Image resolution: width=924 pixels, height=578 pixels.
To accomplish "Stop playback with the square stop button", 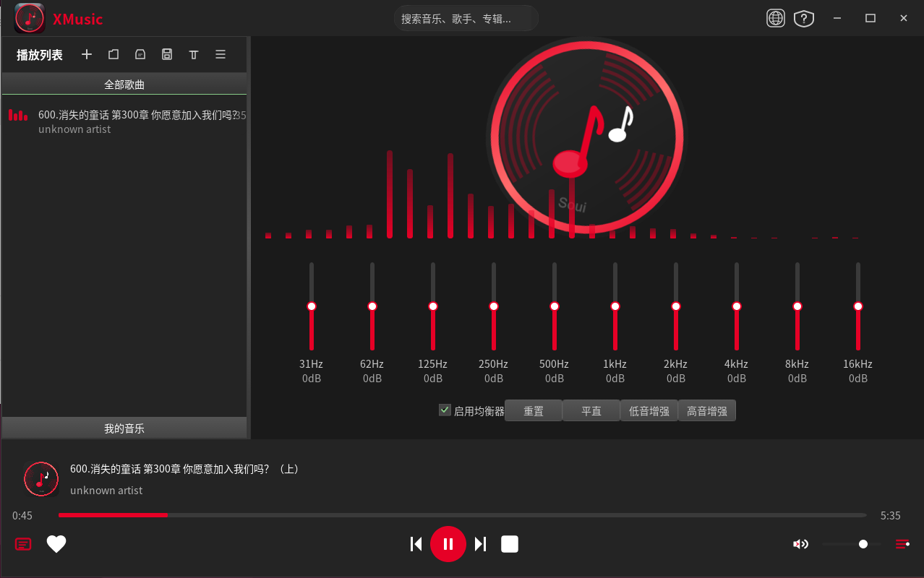I will pyautogui.click(x=510, y=544).
